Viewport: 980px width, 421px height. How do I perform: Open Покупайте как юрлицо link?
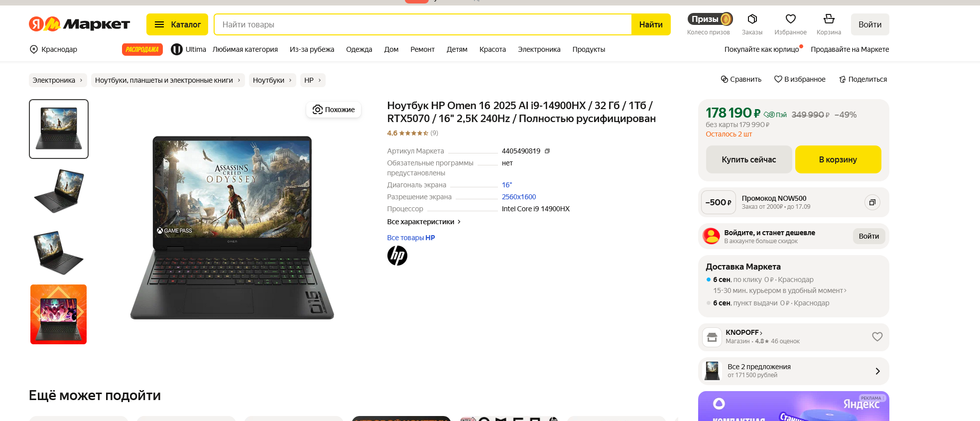pos(762,49)
